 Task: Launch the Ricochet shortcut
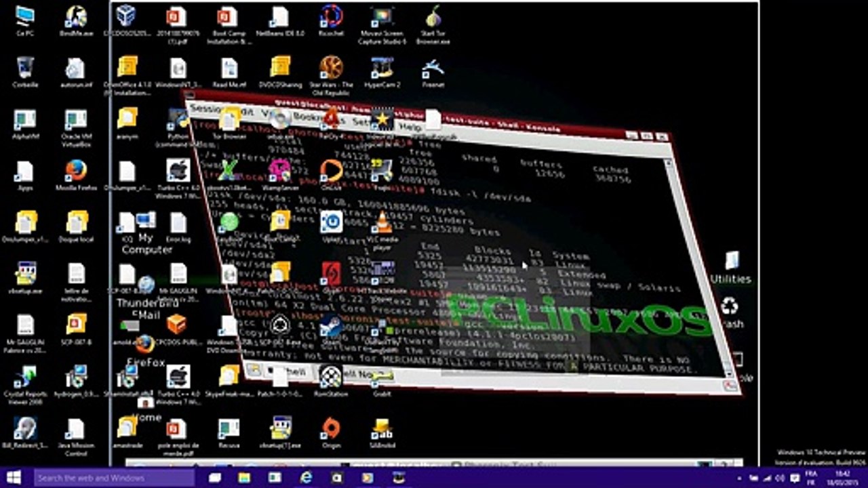point(332,20)
